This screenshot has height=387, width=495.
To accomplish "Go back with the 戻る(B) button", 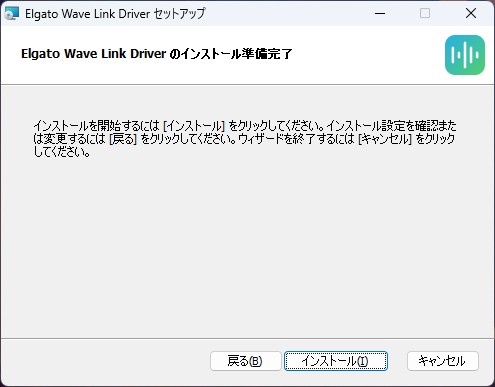I will point(245,361).
